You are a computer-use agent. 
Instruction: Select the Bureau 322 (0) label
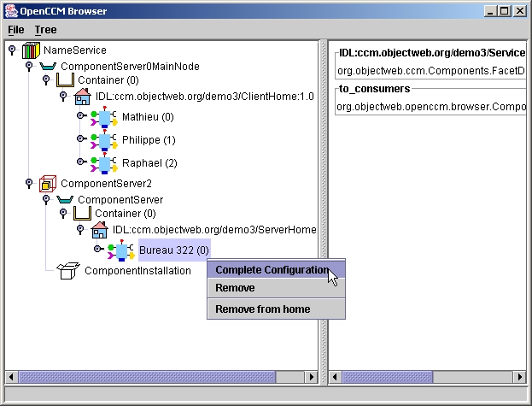[x=174, y=250]
